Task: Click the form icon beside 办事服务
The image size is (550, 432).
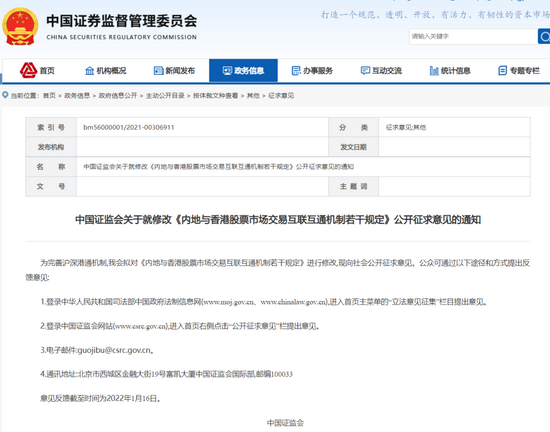Action: tap(296, 71)
